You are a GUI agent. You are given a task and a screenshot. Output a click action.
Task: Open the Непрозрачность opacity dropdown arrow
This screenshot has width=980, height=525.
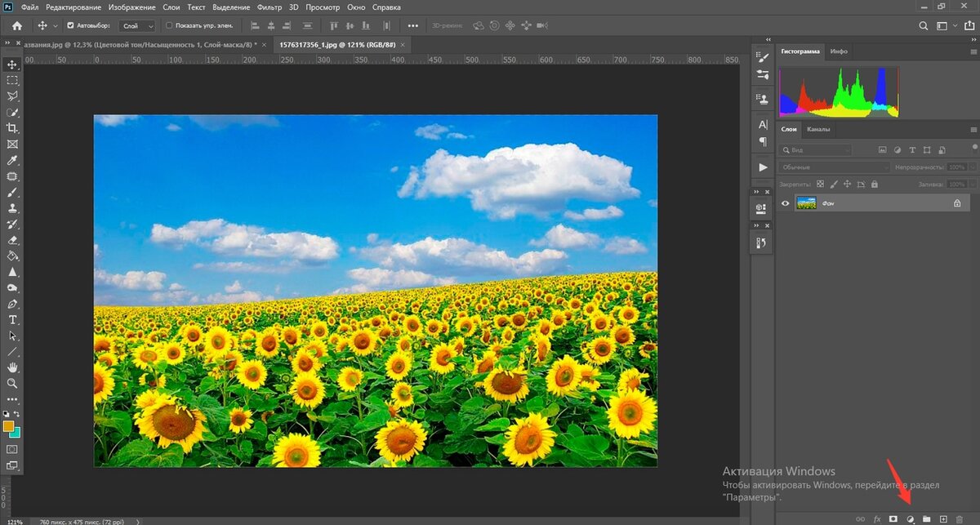(x=972, y=167)
